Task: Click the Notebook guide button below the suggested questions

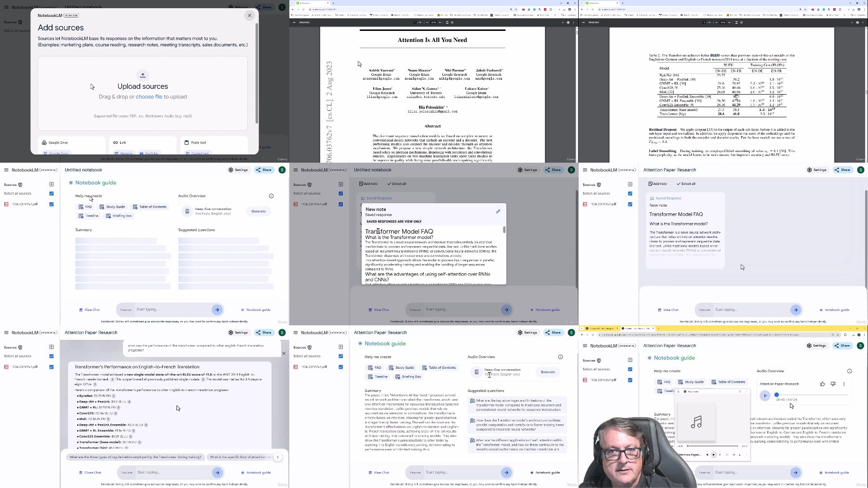Action: coord(545,473)
